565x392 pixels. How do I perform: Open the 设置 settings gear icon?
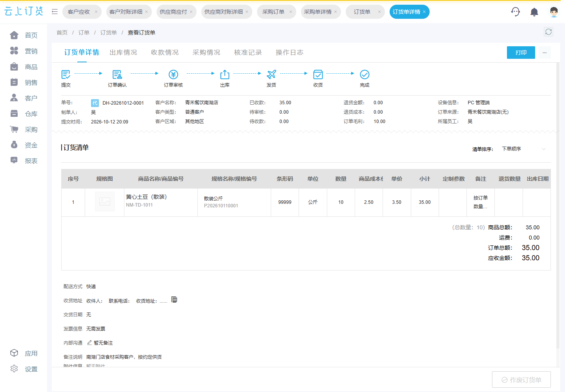point(14,369)
